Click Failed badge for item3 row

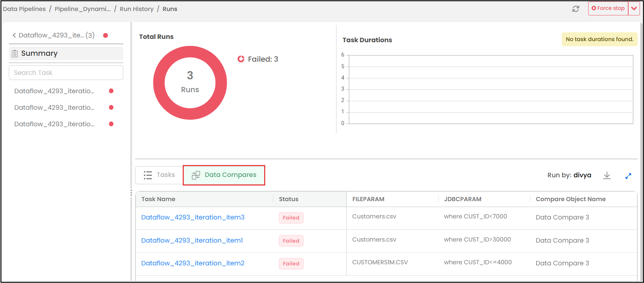click(291, 218)
